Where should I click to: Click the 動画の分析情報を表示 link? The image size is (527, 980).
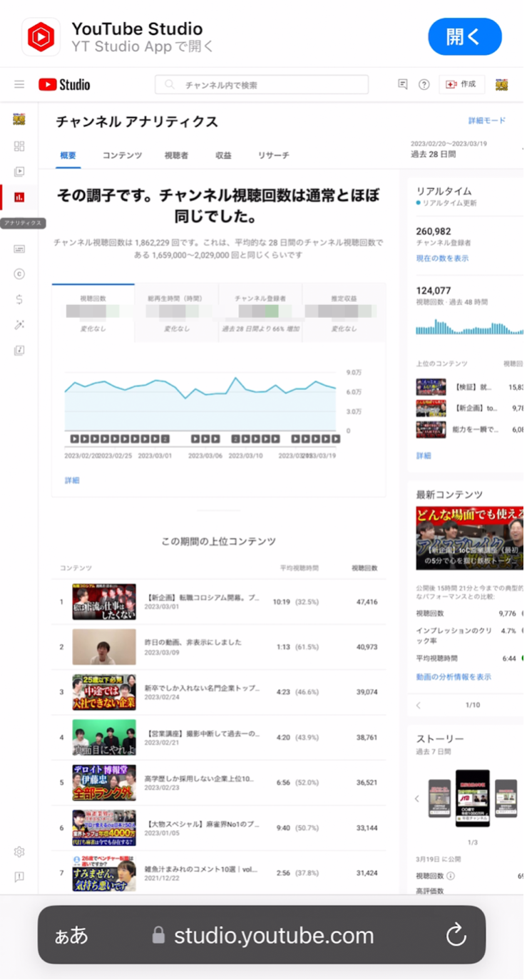coord(454,677)
